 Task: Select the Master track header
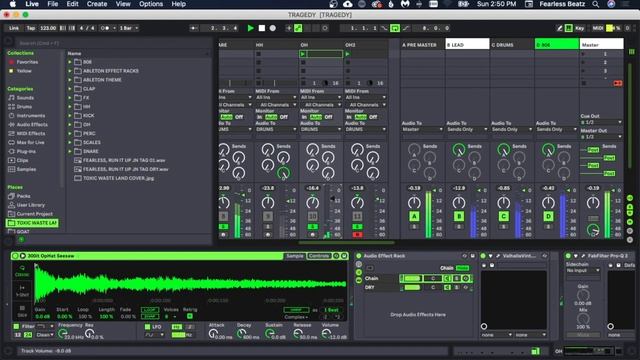click(602, 44)
